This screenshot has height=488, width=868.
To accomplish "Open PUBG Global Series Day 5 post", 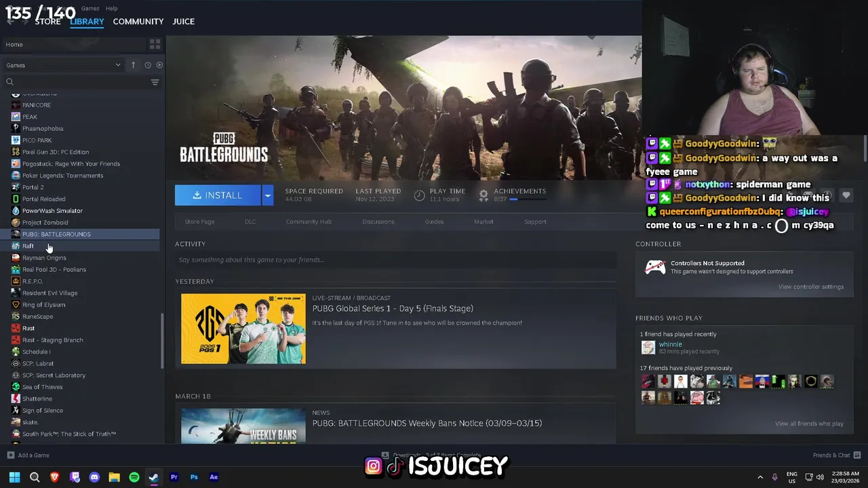I will point(393,308).
